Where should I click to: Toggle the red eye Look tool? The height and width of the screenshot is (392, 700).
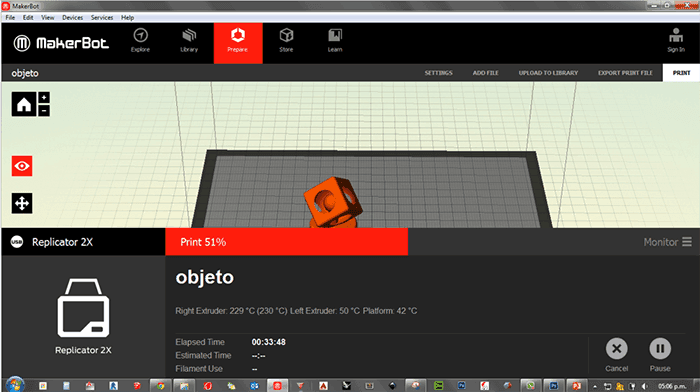click(x=22, y=166)
